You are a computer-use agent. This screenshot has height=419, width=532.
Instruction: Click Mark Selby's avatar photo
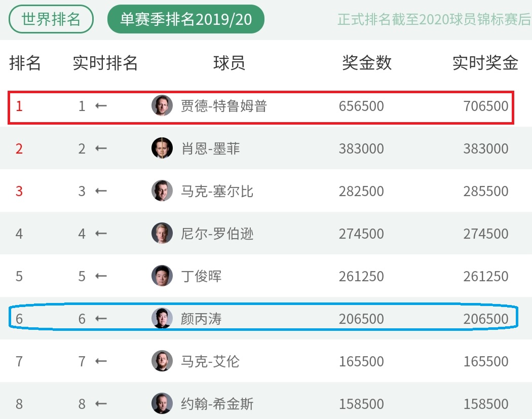coord(162,192)
